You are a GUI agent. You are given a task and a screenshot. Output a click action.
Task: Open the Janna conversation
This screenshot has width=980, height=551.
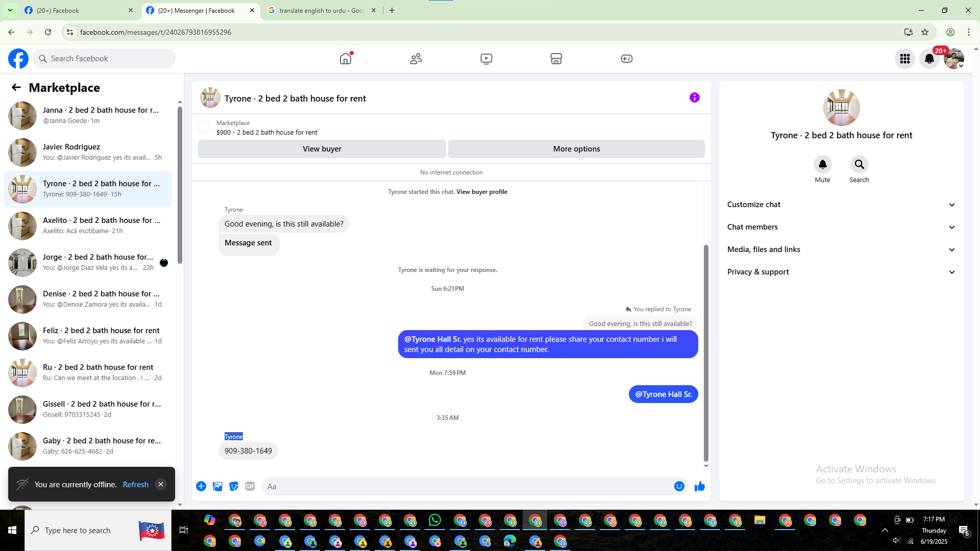[x=88, y=116]
